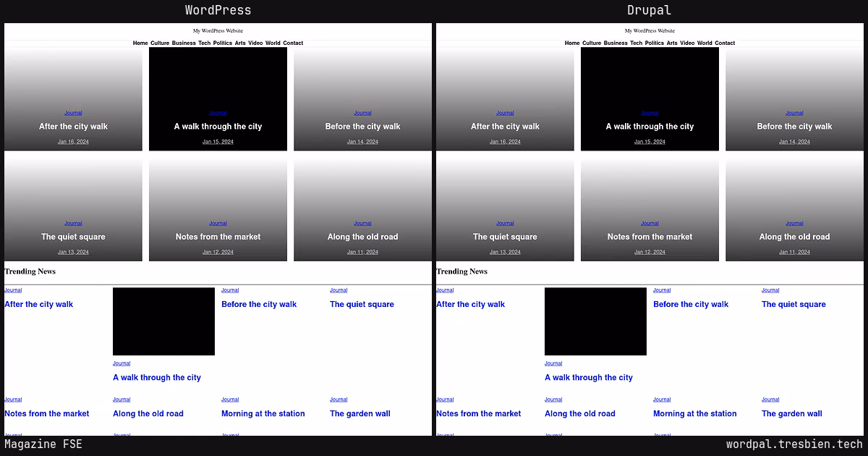Click Journal link above 'Morning at the station', Drupal pane
868x456 pixels.
click(x=662, y=400)
